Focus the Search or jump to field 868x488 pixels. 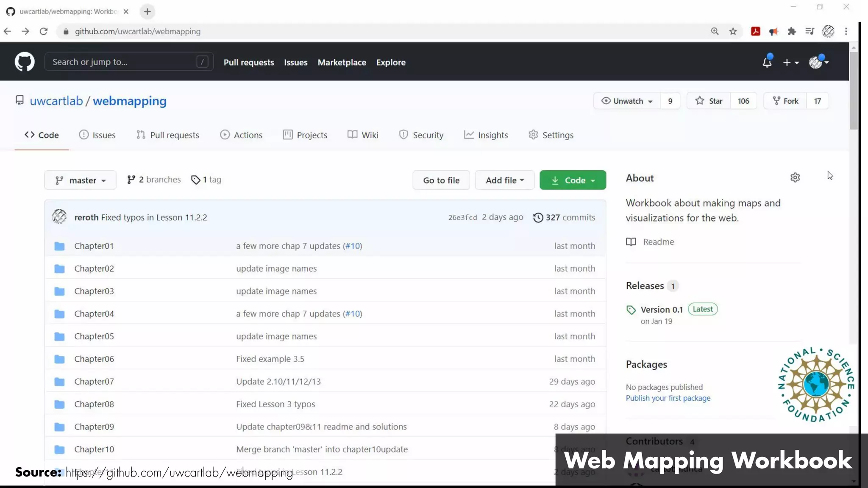[x=123, y=62]
